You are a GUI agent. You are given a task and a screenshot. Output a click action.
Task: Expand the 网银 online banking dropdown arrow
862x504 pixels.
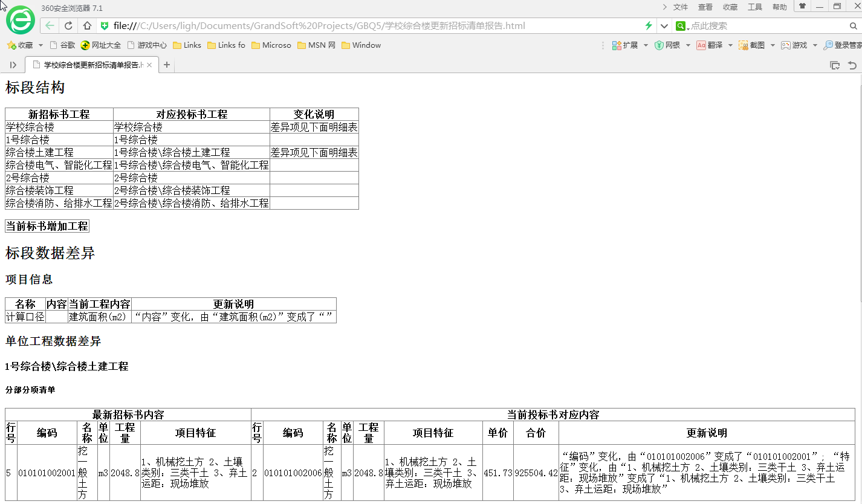pyautogui.click(x=688, y=45)
